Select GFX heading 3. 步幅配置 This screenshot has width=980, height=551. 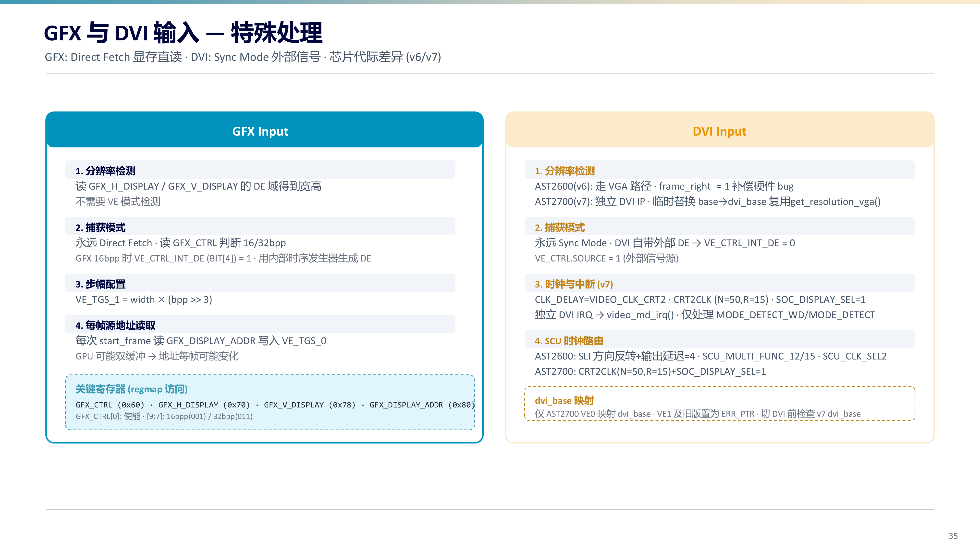click(x=100, y=284)
